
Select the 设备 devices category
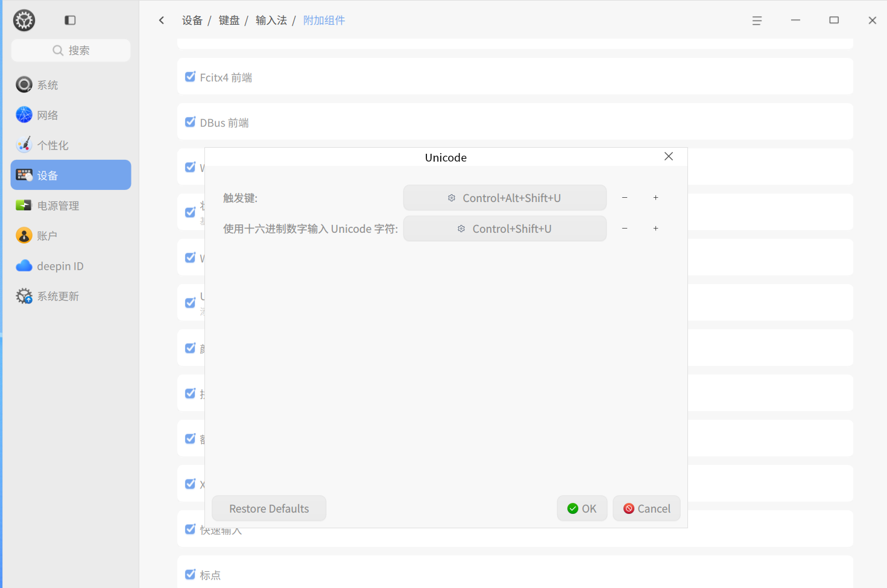(71, 175)
